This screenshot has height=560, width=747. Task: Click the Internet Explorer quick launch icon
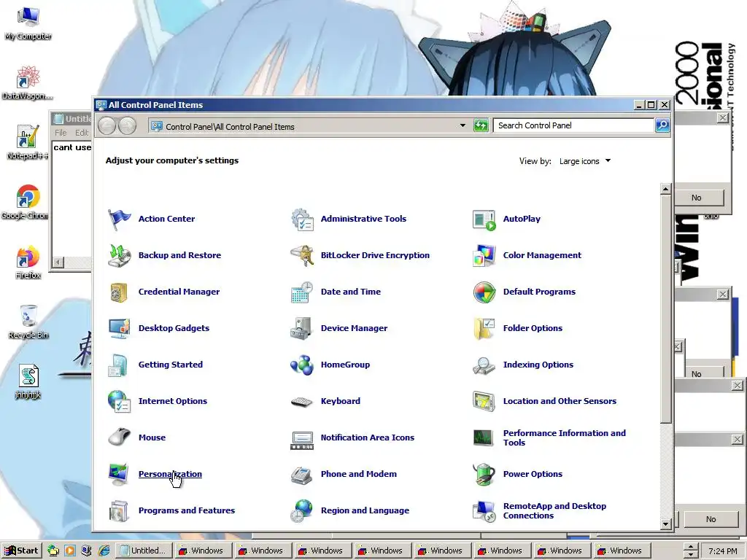coord(104,551)
